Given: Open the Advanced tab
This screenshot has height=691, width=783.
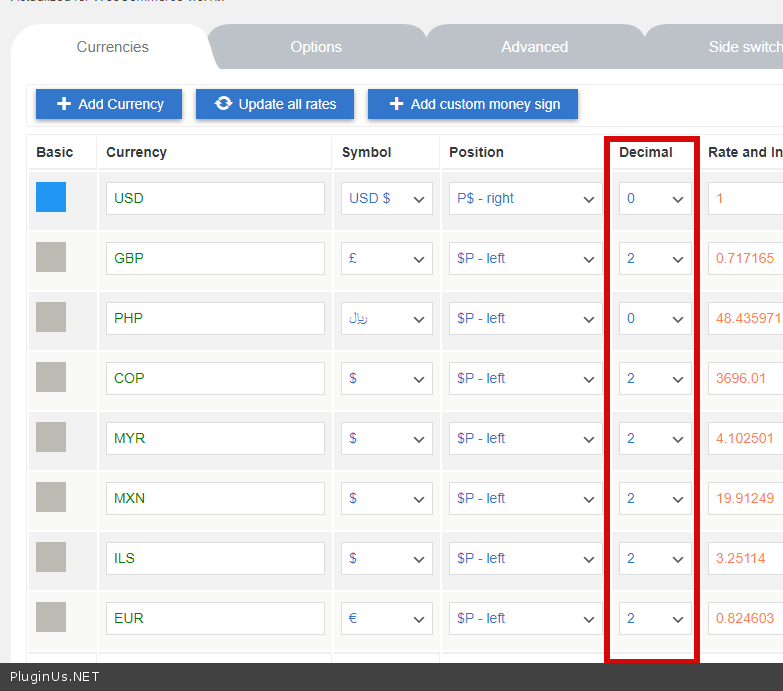Looking at the screenshot, I should [x=534, y=47].
